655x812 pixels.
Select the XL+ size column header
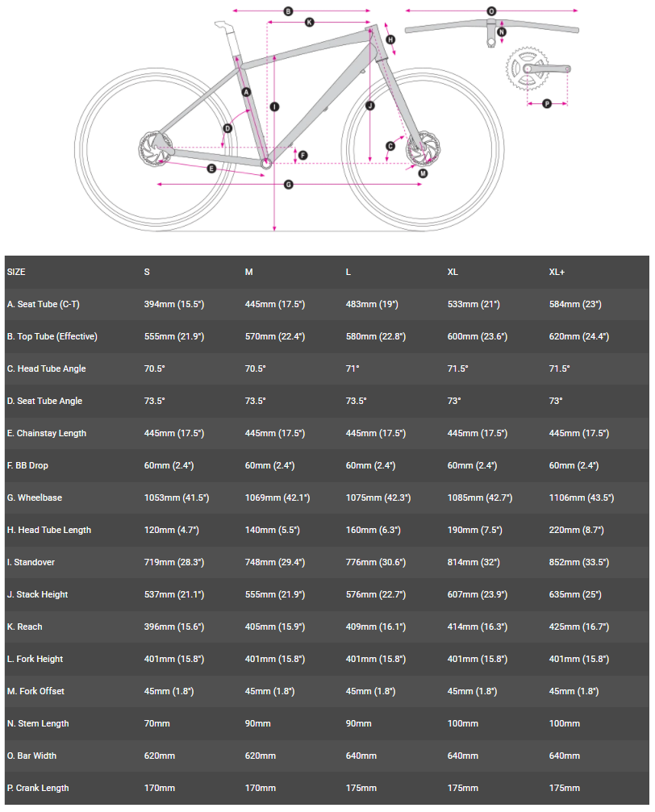557,273
